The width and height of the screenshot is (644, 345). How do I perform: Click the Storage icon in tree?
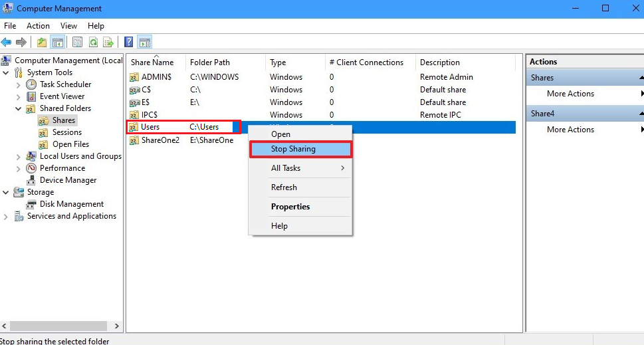19,192
